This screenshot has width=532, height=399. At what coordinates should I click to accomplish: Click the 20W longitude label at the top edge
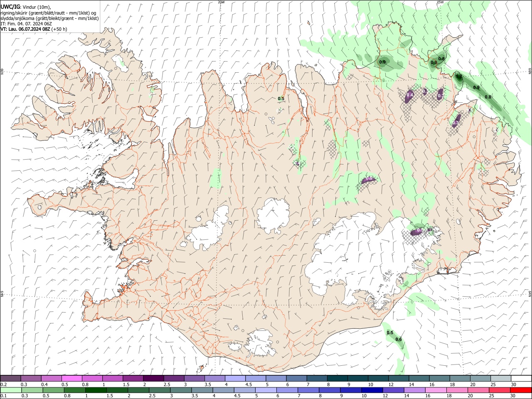pyautogui.click(x=221, y=2)
